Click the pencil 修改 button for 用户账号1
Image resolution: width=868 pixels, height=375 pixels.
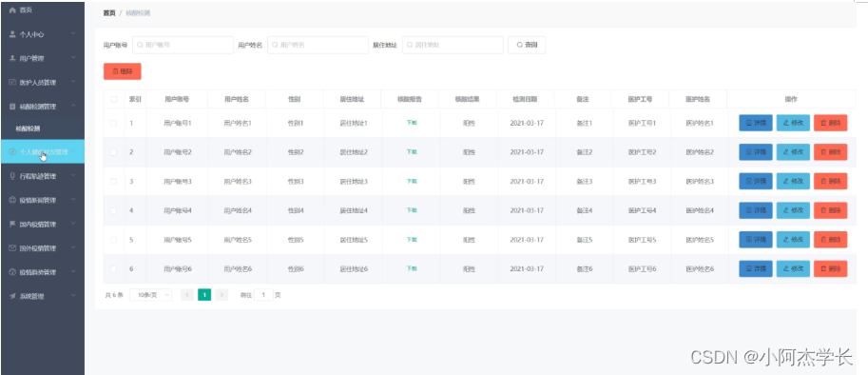[793, 123]
